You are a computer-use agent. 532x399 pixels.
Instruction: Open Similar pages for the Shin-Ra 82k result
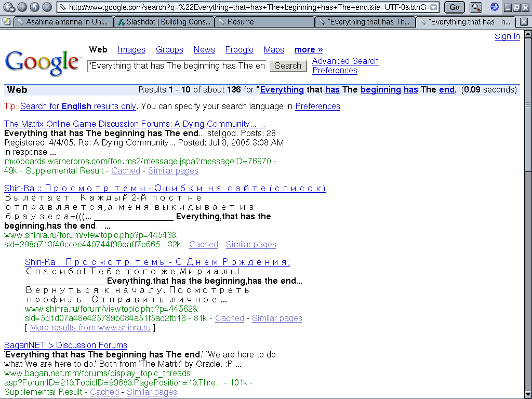pos(251,245)
